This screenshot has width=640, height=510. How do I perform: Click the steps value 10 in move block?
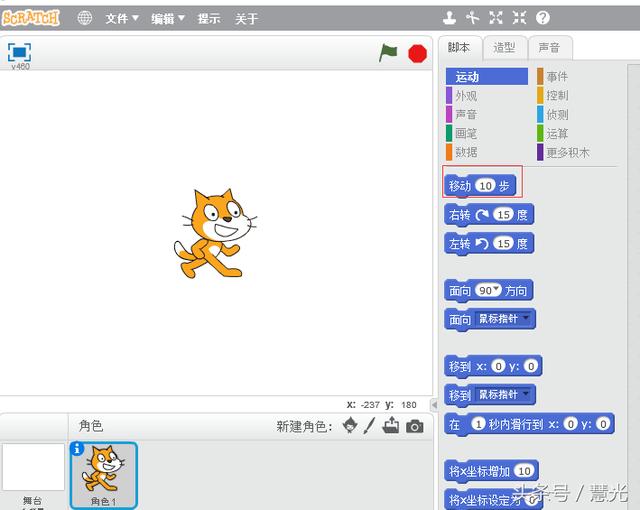(x=485, y=186)
